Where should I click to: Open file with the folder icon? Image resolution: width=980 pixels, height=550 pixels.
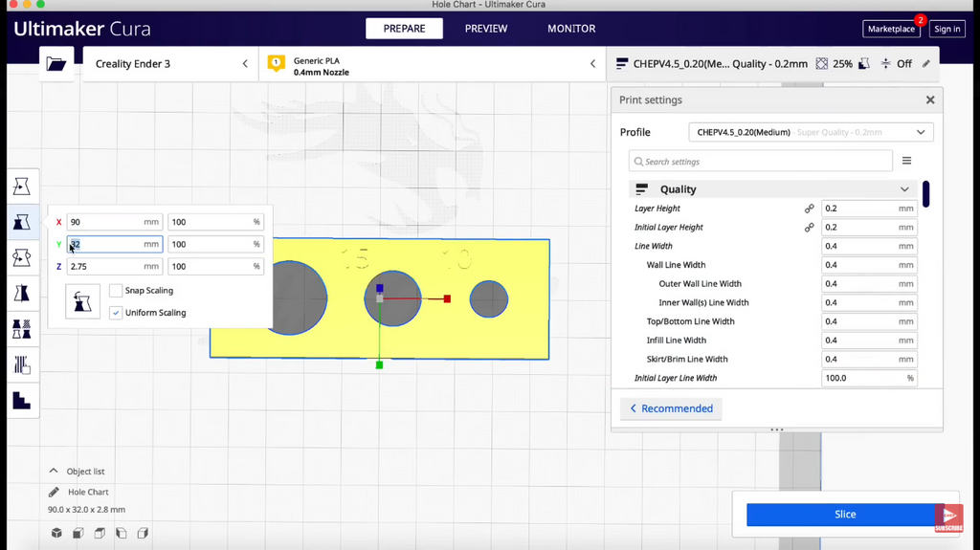tap(56, 64)
